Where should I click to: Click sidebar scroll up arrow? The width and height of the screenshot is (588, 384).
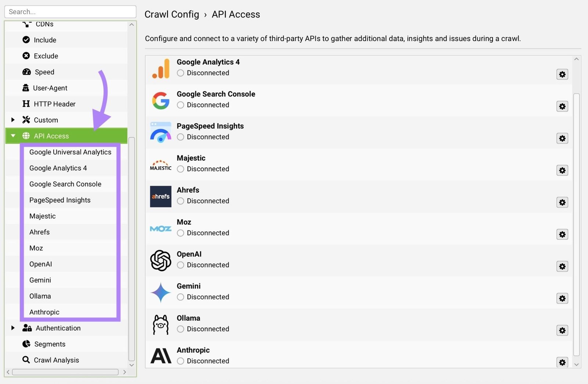132,25
